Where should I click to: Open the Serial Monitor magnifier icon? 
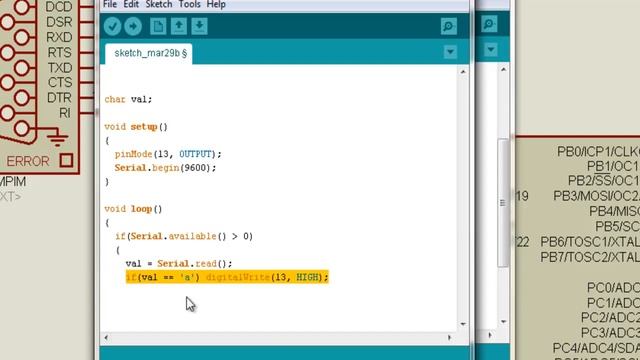[x=449, y=27]
